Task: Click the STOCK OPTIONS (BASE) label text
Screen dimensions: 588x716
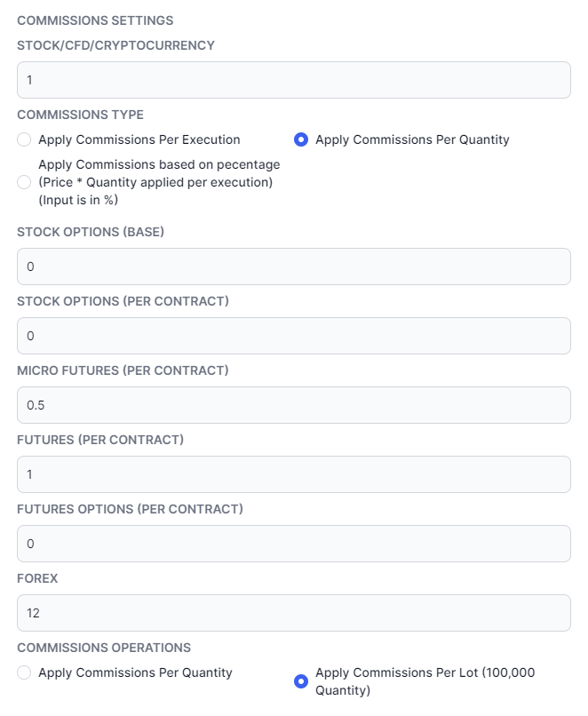Action: [x=91, y=232]
